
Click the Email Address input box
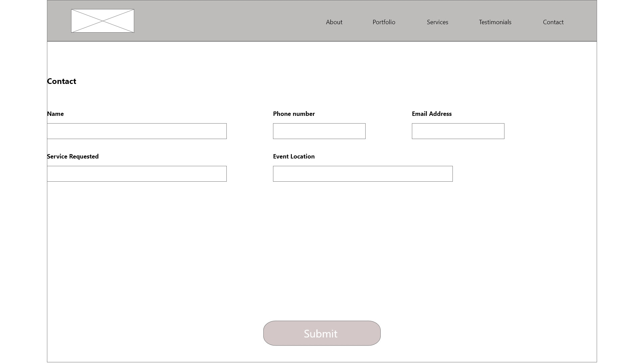[458, 131]
